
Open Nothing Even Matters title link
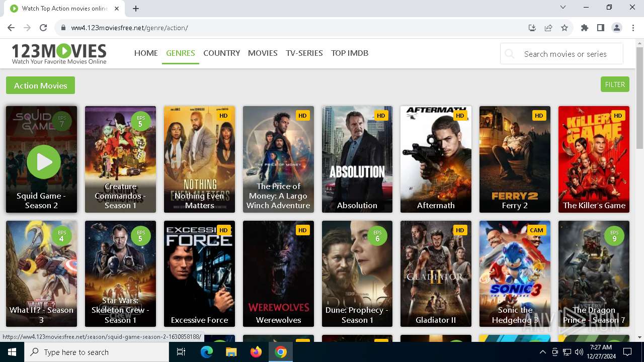[199, 201]
